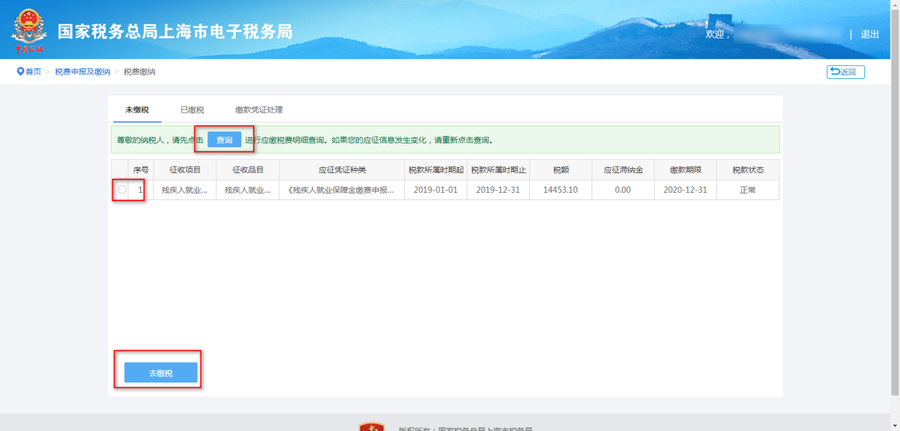Click the 去缴税 button

[160, 373]
